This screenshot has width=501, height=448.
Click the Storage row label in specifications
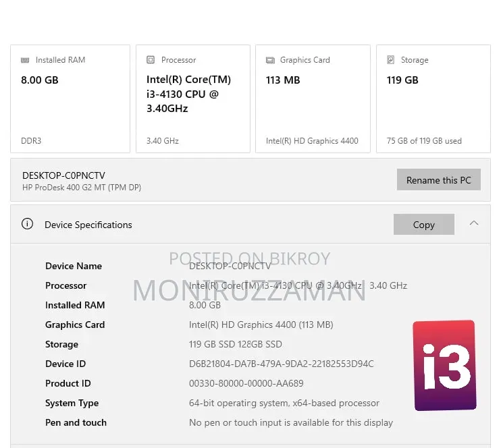(61, 344)
